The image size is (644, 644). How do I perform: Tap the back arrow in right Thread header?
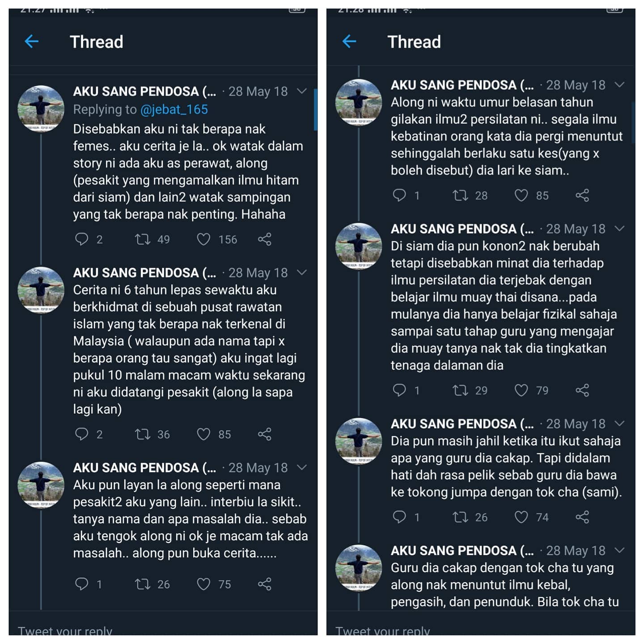point(349,42)
